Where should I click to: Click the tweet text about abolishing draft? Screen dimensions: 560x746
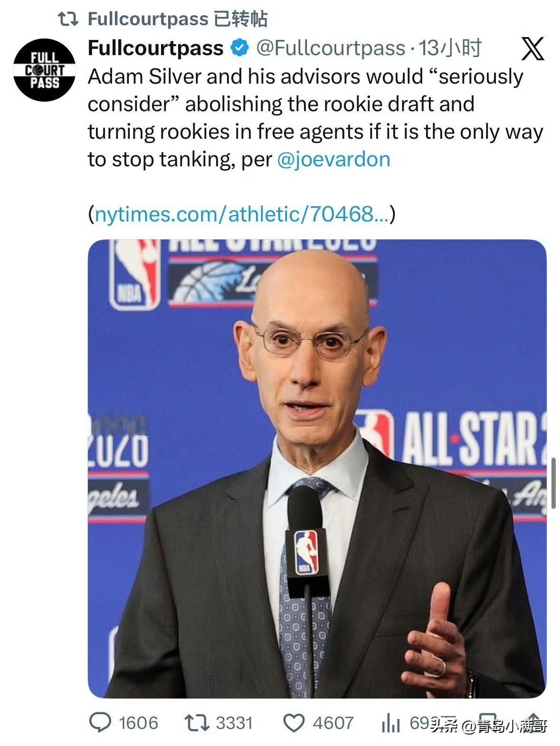(x=315, y=118)
